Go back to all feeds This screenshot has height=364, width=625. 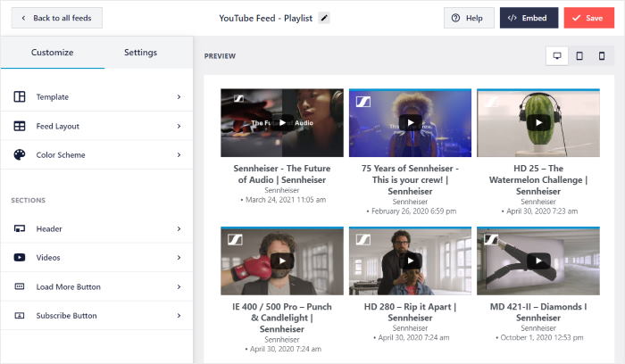[56, 18]
